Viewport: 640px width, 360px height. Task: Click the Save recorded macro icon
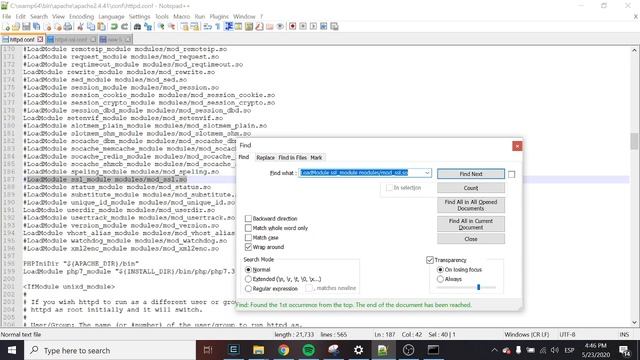click(x=334, y=27)
